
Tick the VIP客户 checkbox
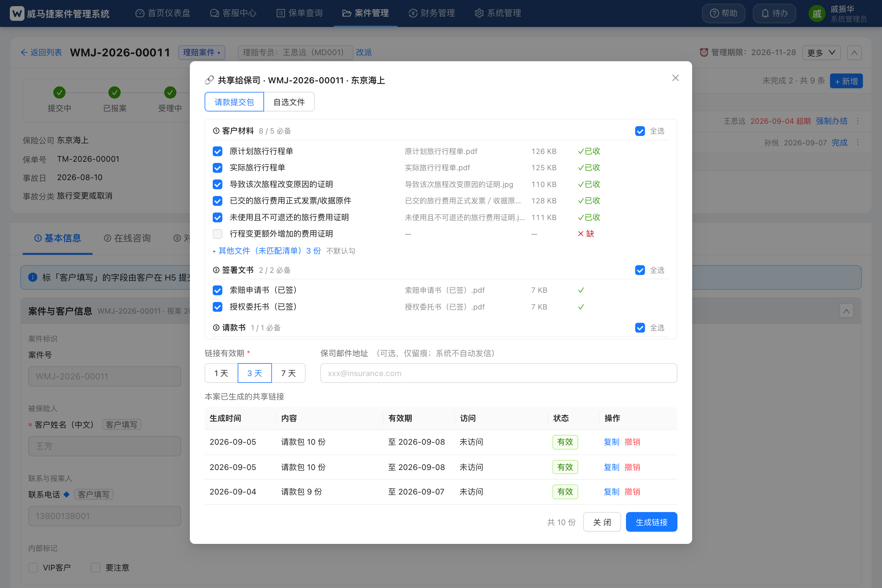pos(33,568)
